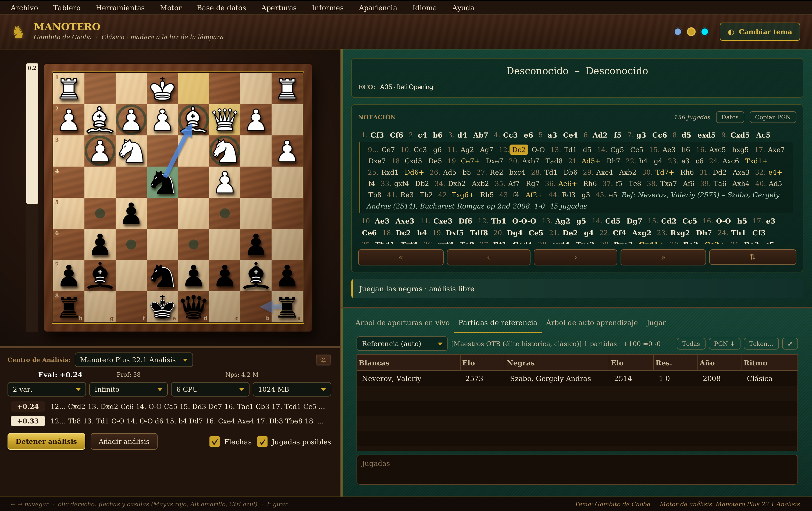This screenshot has height=511, width=812.
Task: Select the white knight on f3
Action: (131, 151)
